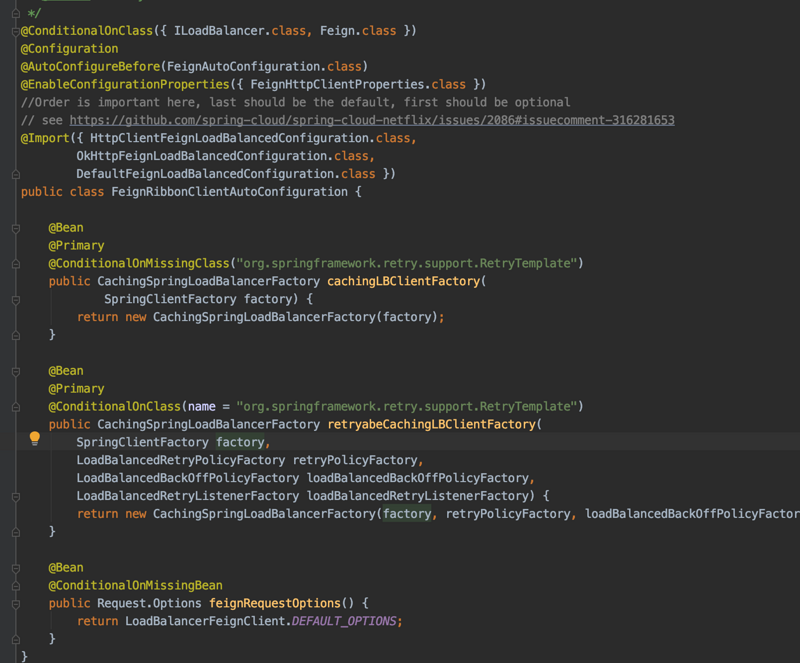Click the @ConditionalOnMissingBean annotation text
800x663 pixels.
[x=135, y=585]
